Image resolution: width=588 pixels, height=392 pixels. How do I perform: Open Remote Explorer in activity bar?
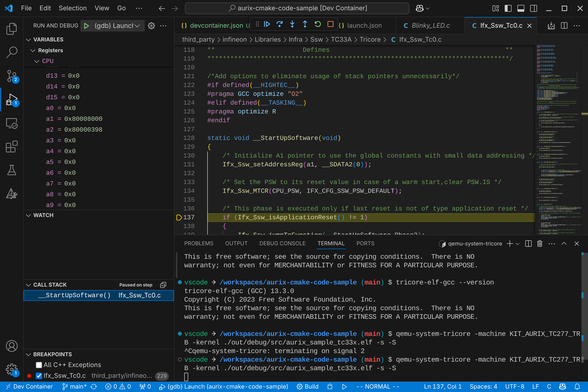coord(12,123)
